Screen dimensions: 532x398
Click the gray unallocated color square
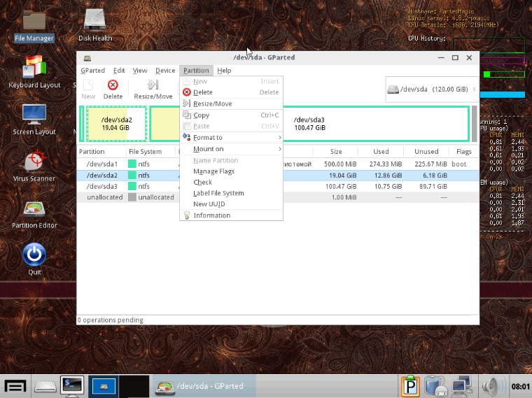[132, 197]
